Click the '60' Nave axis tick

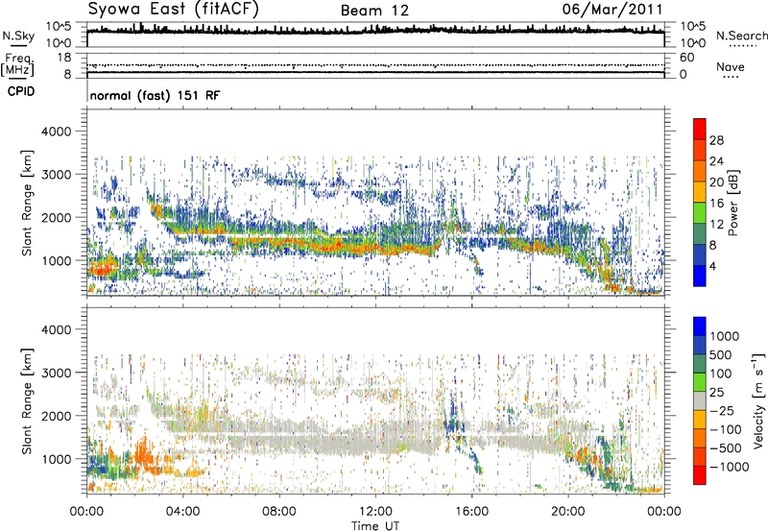(686, 58)
